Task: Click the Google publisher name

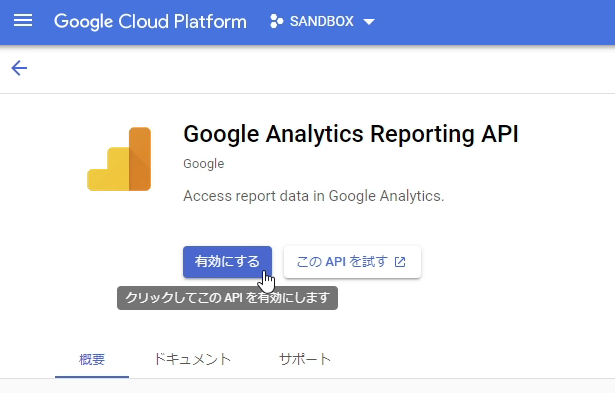Action: (x=204, y=164)
